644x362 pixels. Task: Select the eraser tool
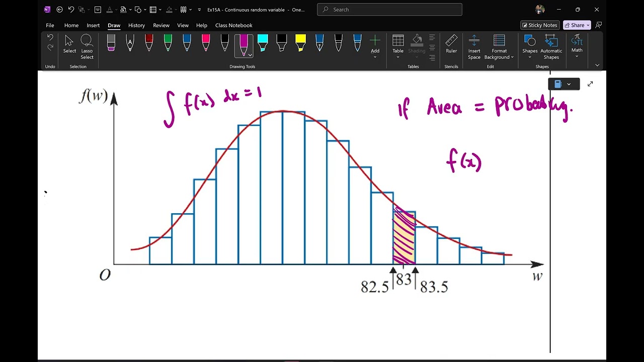[x=111, y=43]
